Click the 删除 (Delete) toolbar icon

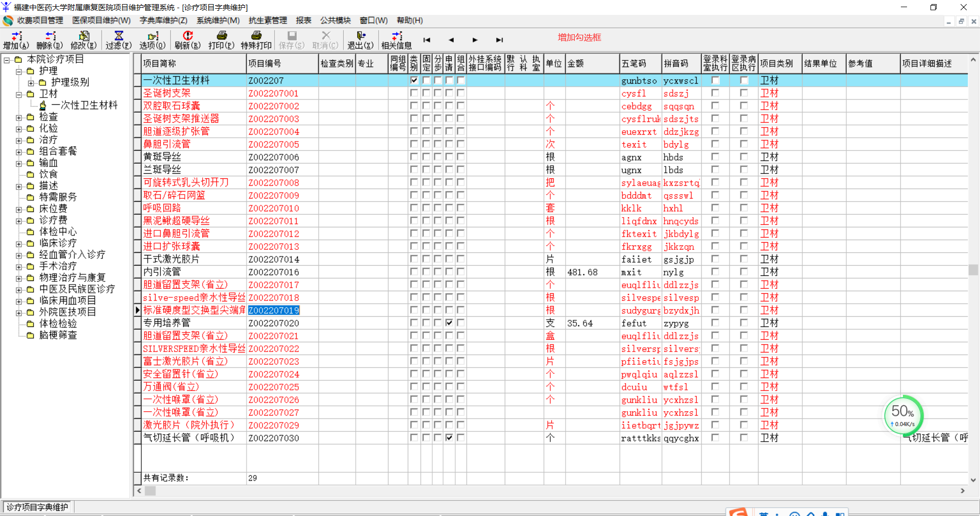pyautogui.click(x=50, y=40)
